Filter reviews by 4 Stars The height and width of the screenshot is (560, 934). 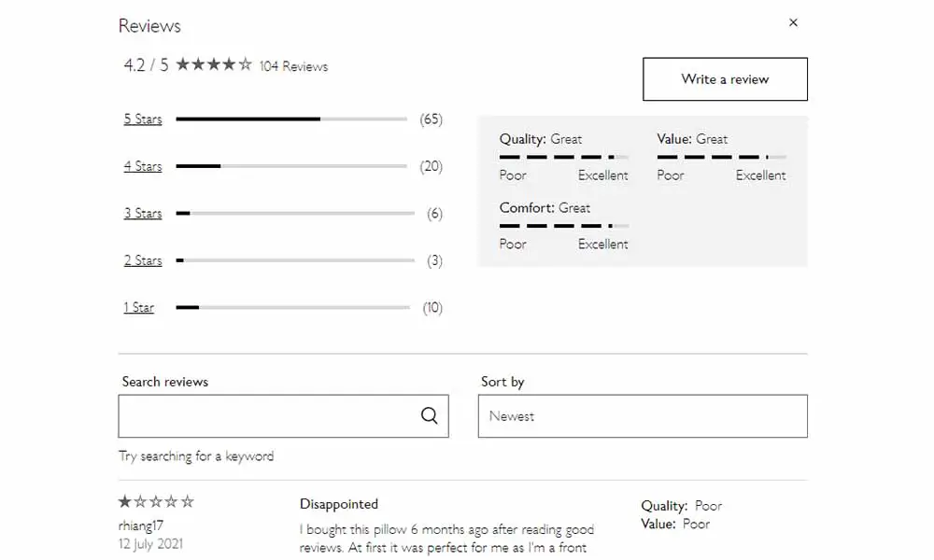coord(142,166)
